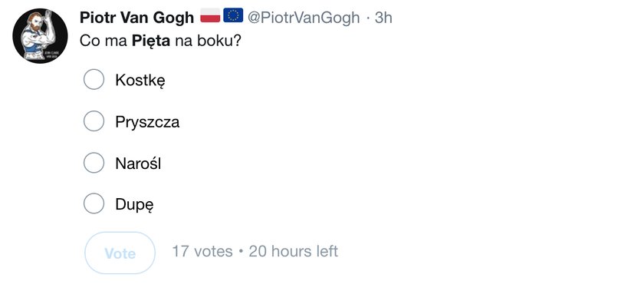Screen dimensions: 644x291
Task: Click the Narośl option label
Action: [138, 164]
